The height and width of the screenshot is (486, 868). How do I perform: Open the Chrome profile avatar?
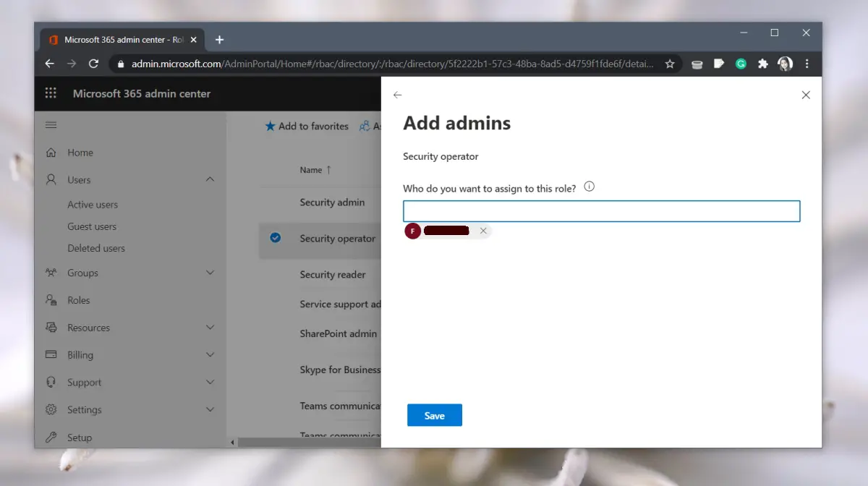(785, 64)
